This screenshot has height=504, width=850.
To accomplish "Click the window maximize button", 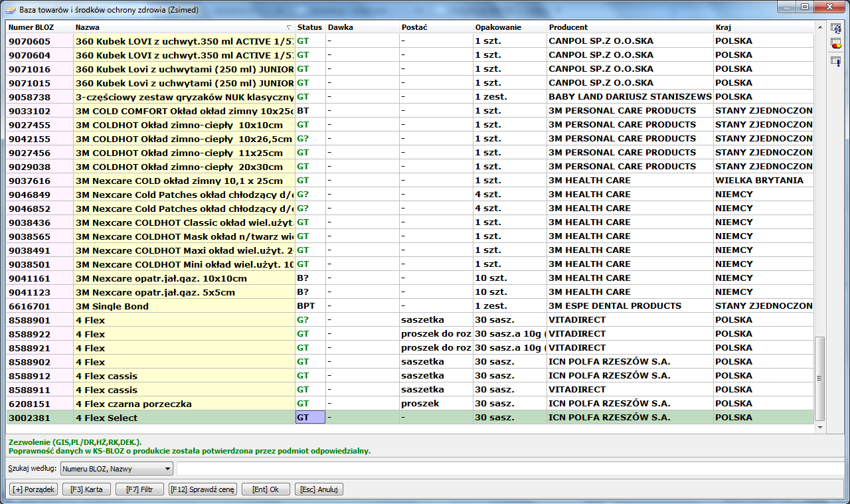I will point(804,7).
